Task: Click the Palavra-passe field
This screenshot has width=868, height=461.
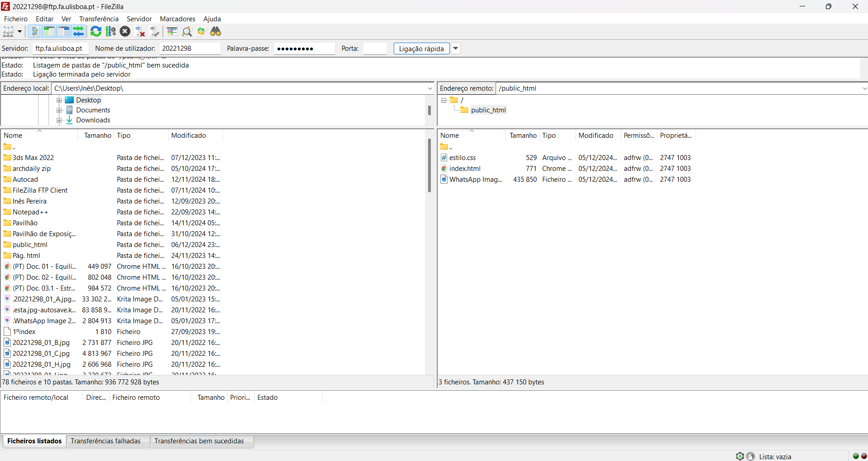Action: pyautogui.click(x=304, y=49)
